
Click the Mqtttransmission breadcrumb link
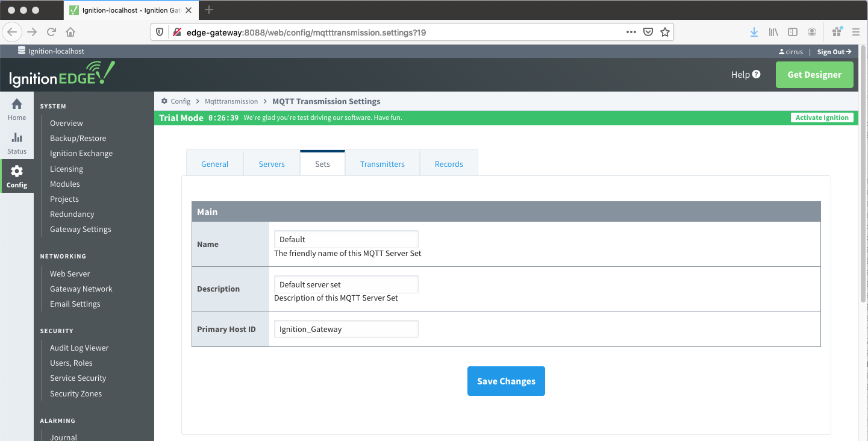pos(231,101)
